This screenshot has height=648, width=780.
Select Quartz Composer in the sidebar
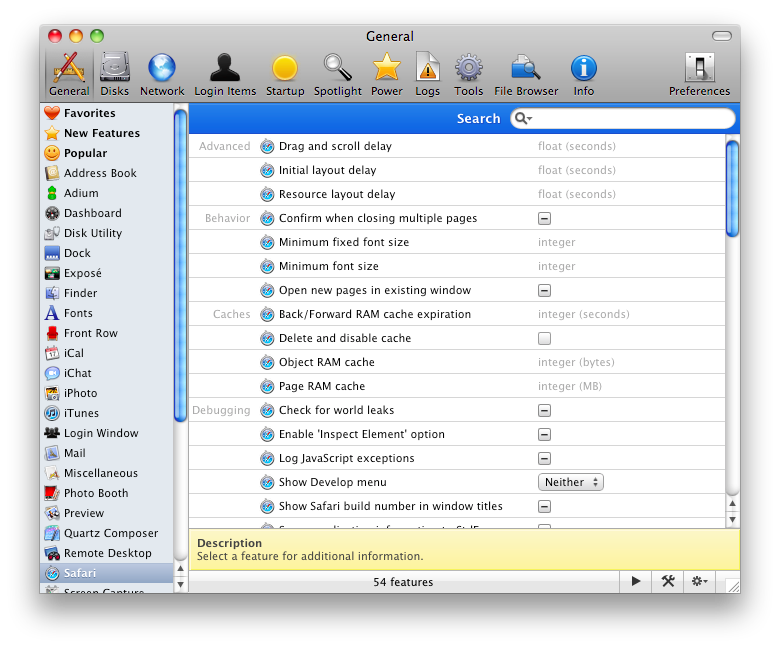[106, 533]
